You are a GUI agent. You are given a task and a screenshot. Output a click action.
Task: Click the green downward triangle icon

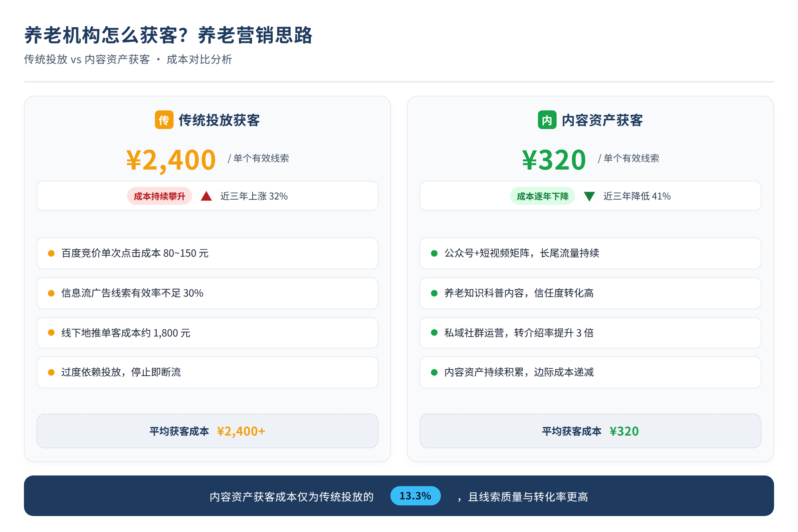pyautogui.click(x=589, y=197)
